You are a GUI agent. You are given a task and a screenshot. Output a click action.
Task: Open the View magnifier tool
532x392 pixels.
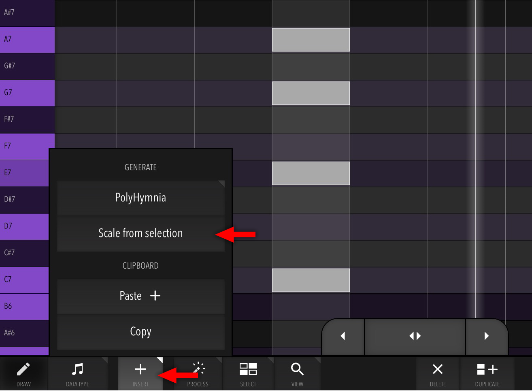(297, 374)
